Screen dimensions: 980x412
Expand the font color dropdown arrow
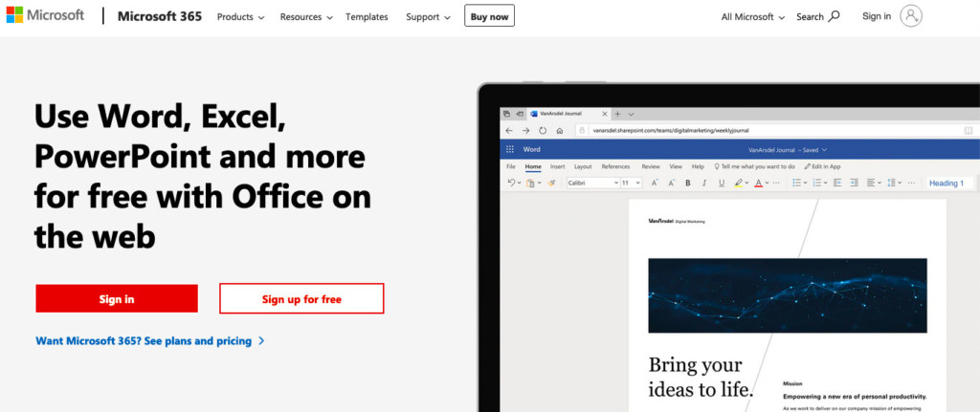pos(767,183)
